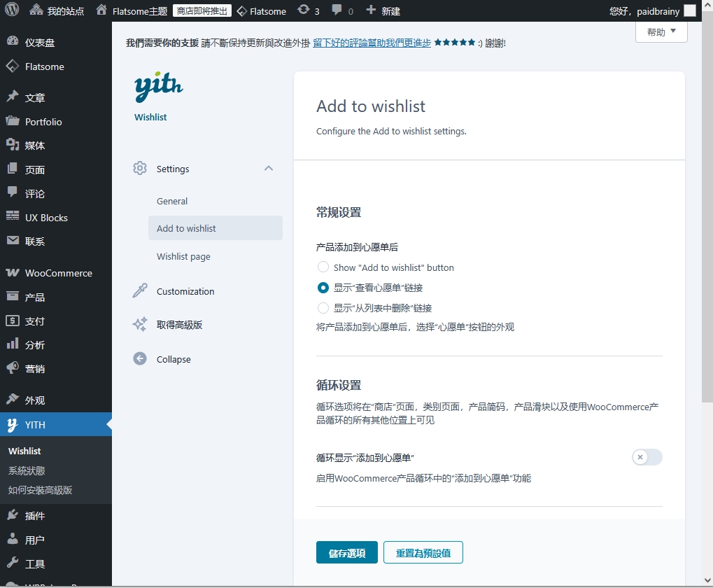Screen dimensions: 713x588
Task: Click the 文章 pushpin icon
Action: [13, 97]
